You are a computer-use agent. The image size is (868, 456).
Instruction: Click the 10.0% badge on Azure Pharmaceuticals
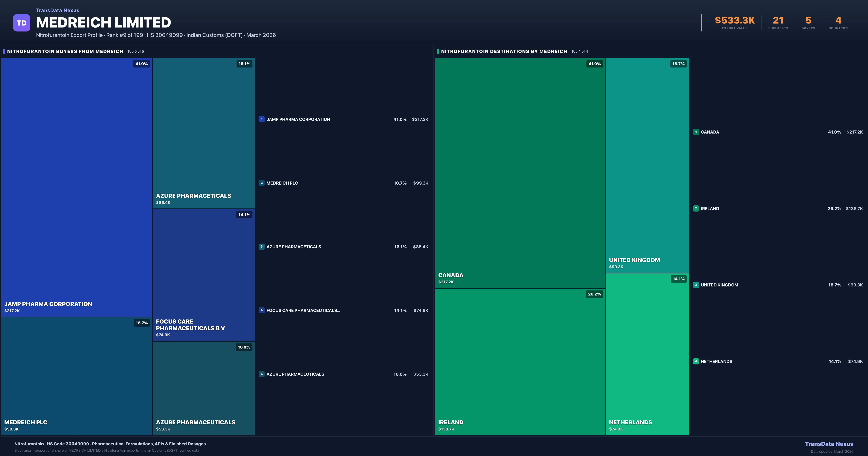pos(244,347)
